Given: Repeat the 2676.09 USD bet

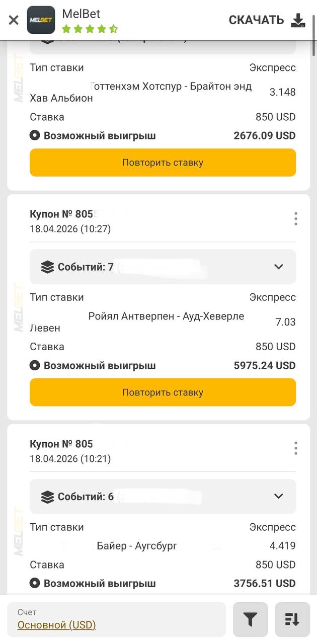Looking at the screenshot, I should pos(163,163).
